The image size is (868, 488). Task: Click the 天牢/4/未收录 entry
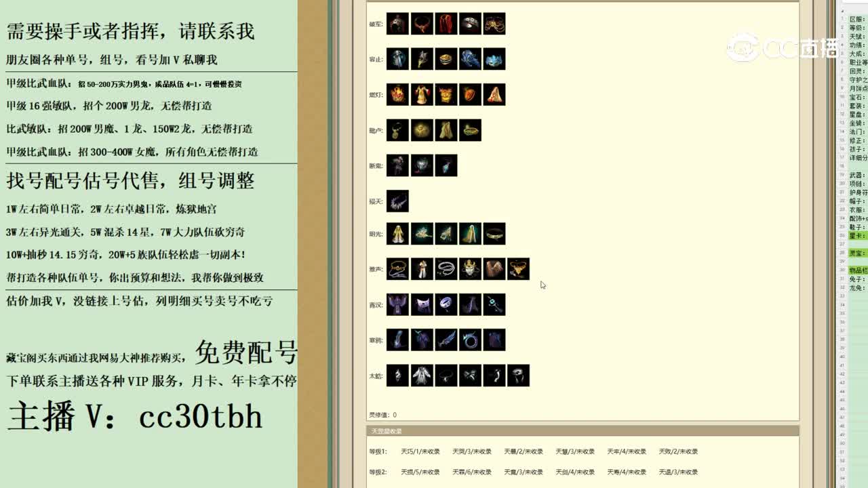click(x=627, y=451)
